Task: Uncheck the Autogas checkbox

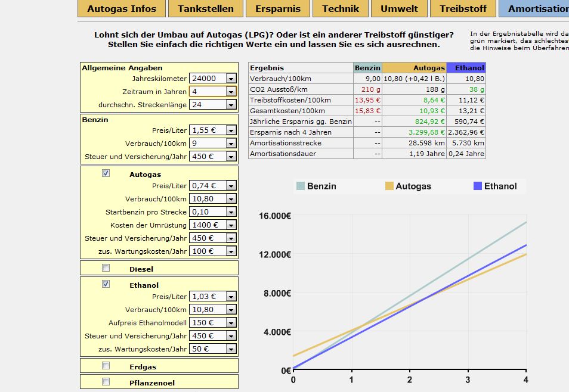Action: coord(106,173)
